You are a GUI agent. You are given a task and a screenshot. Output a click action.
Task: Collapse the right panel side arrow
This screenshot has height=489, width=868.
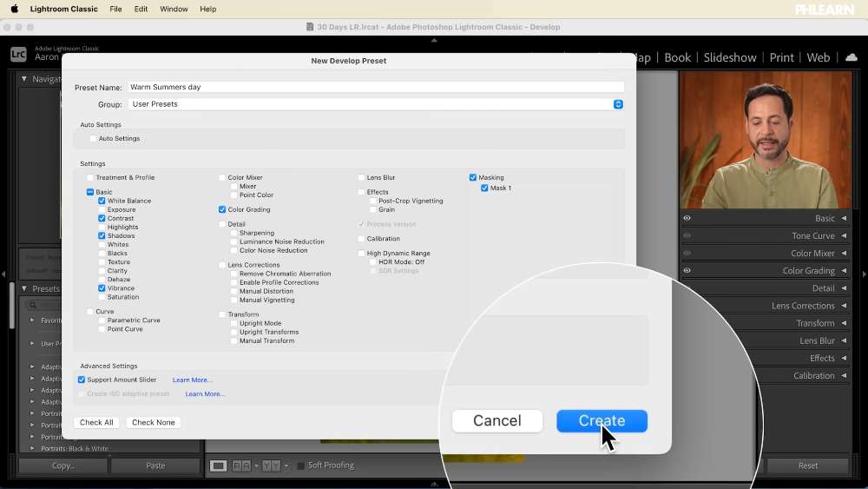(865, 274)
